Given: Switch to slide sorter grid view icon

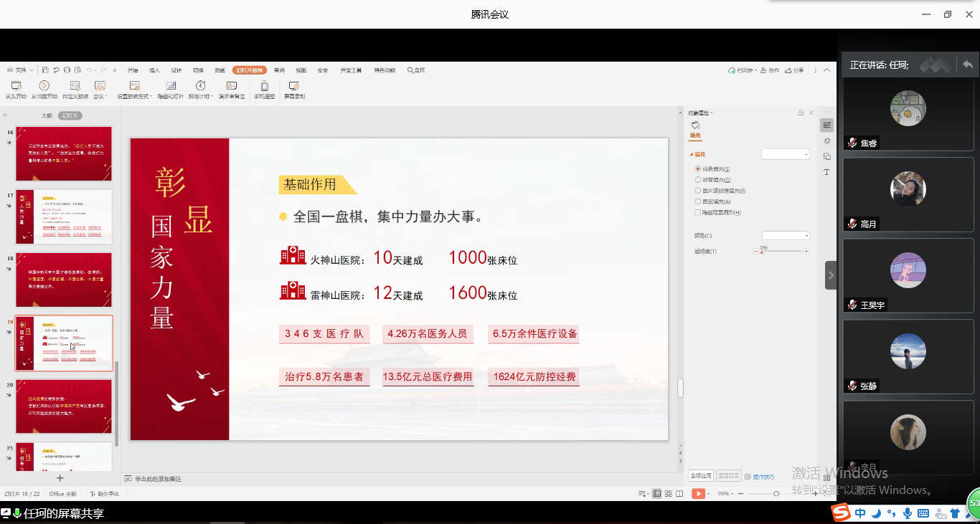Looking at the screenshot, I should click(669, 494).
